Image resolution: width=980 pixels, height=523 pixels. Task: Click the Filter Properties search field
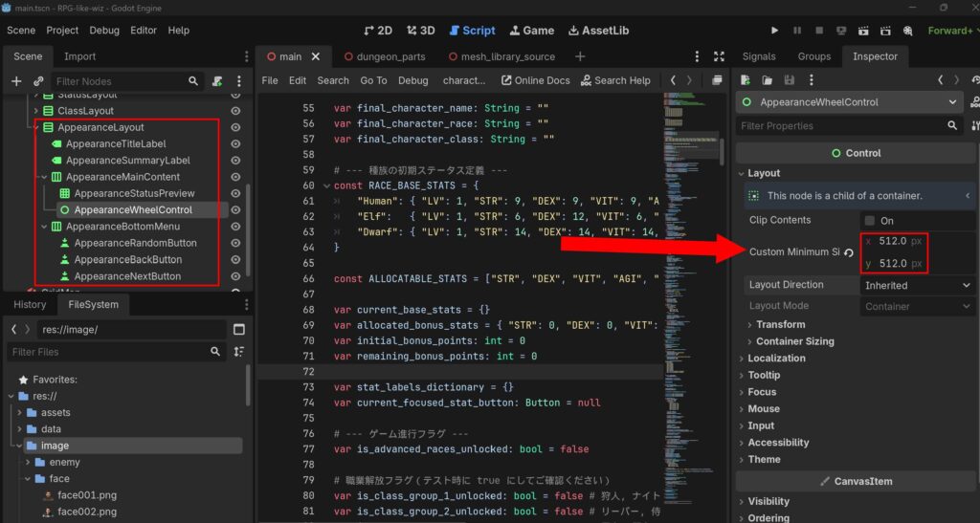tap(850, 125)
